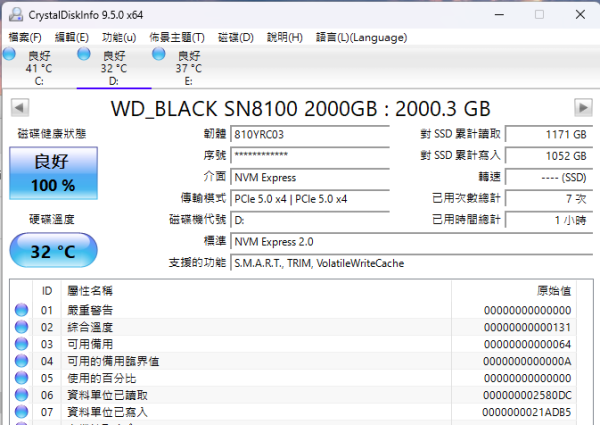
Task: Click raw value 0000000000131
Action: [x=527, y=327]
